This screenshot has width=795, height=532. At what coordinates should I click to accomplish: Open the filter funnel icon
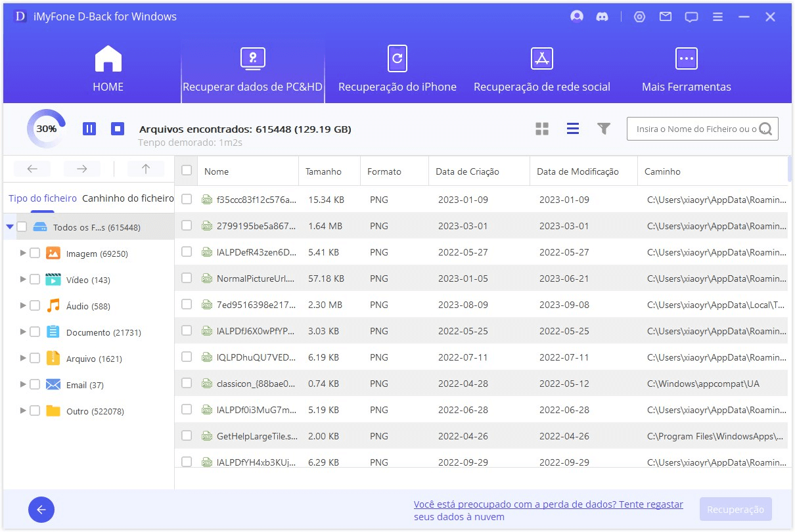[x=604, y=129]
